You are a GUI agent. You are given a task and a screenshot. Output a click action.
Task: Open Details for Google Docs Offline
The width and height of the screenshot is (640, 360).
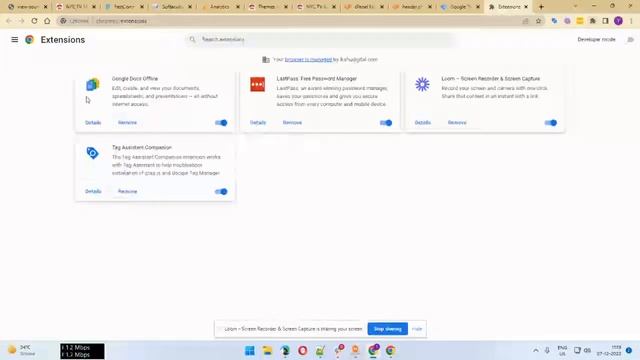coord(93,122)
